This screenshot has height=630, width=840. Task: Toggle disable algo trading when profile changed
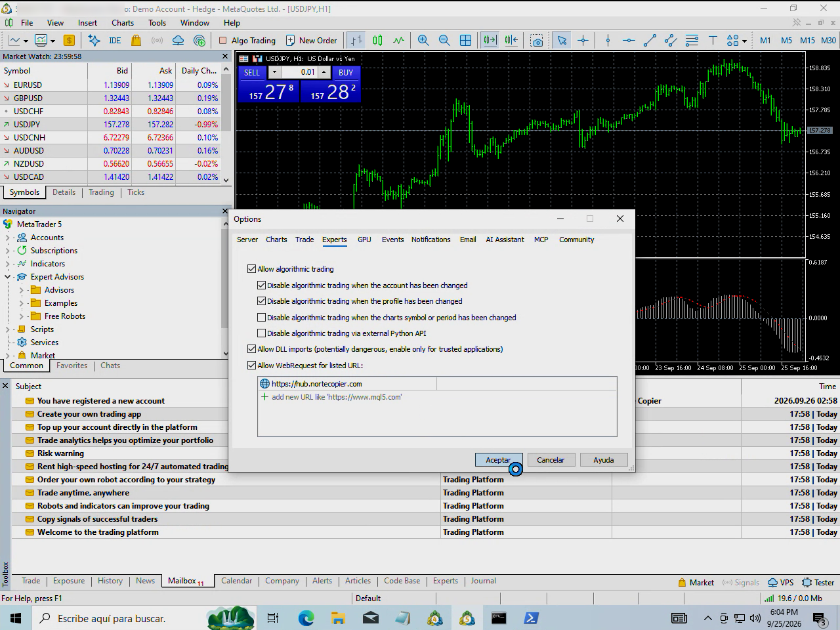click(x=261, y=301)
